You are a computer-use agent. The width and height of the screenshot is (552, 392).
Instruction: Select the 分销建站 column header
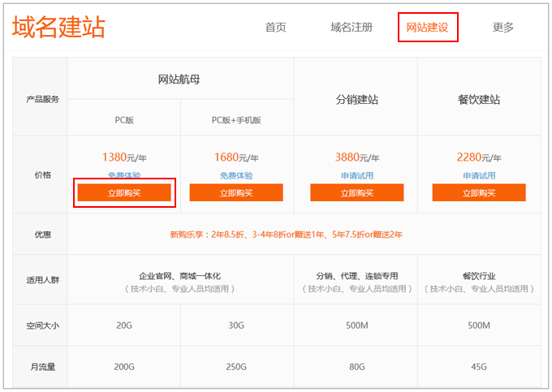click(357, 100)
